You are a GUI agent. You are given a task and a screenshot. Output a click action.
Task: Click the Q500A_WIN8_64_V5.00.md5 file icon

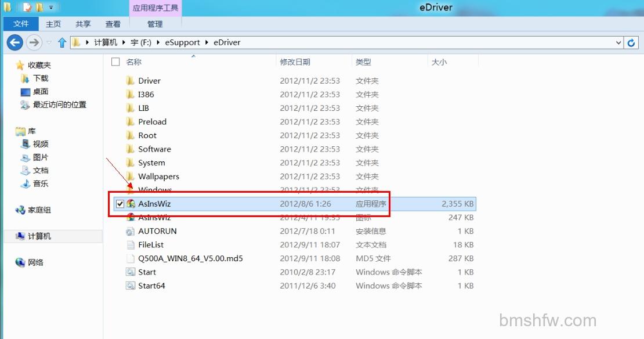coord(130,258)
